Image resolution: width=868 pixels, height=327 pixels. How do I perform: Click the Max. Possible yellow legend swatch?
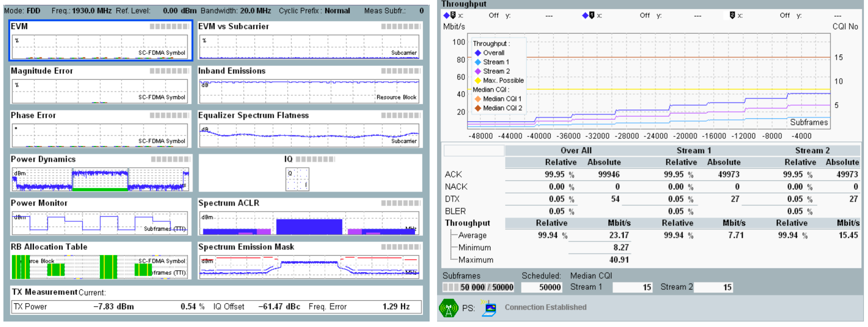(478, 81)
